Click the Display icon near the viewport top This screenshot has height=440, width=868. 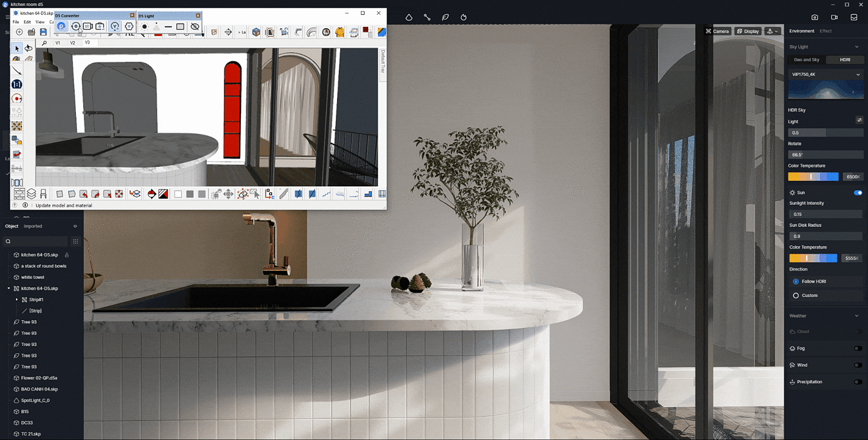(747, 31)
